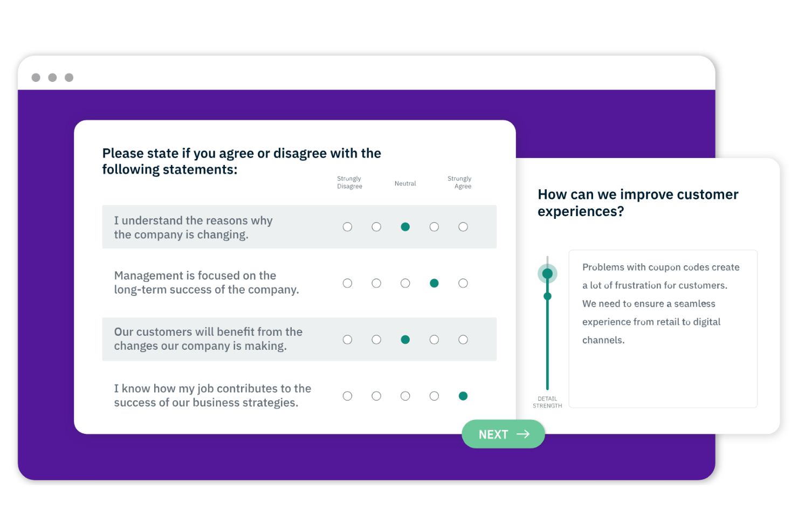Click the 'Strongly Agree' column label

coord(459,182)
